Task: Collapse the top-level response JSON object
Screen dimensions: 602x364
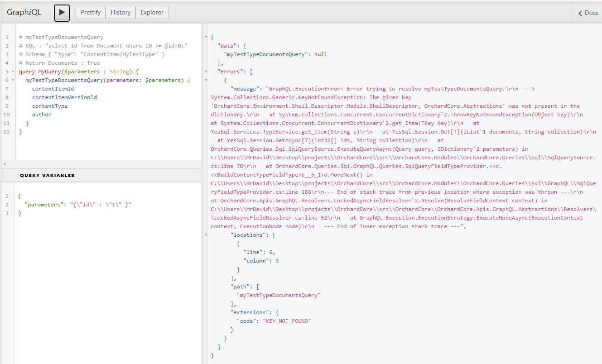Action: 206,37
